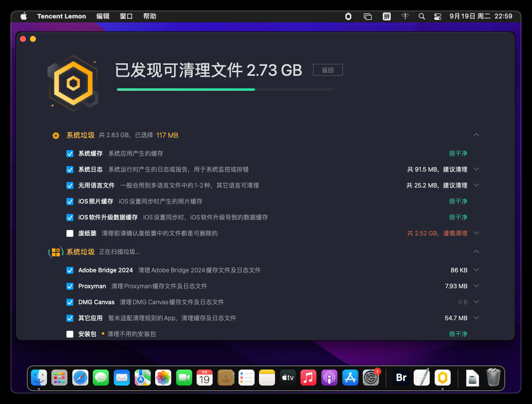The image size is (532, 404).
Task: Click the orange gear system junk icon
Action: pyautogui.click(x=56, y=135)
